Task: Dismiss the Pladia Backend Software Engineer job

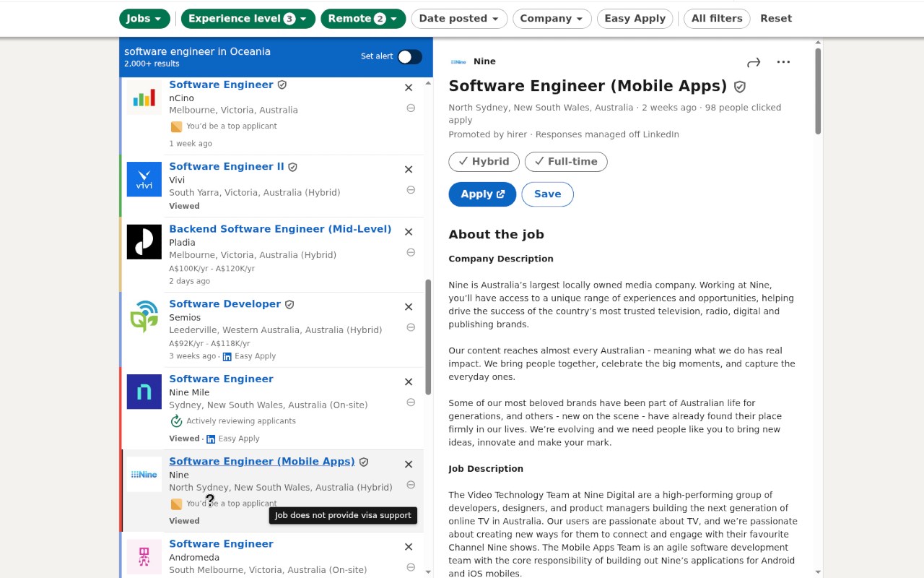Action: [x=409, y=232]
